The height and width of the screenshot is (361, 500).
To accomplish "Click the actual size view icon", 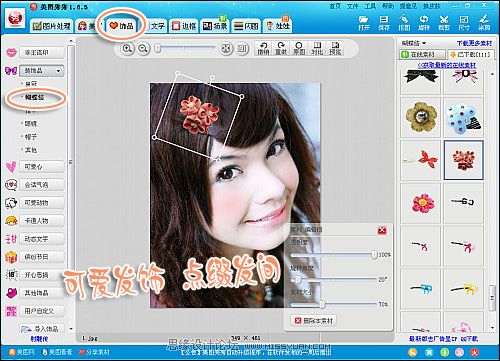I will point(242,49).
